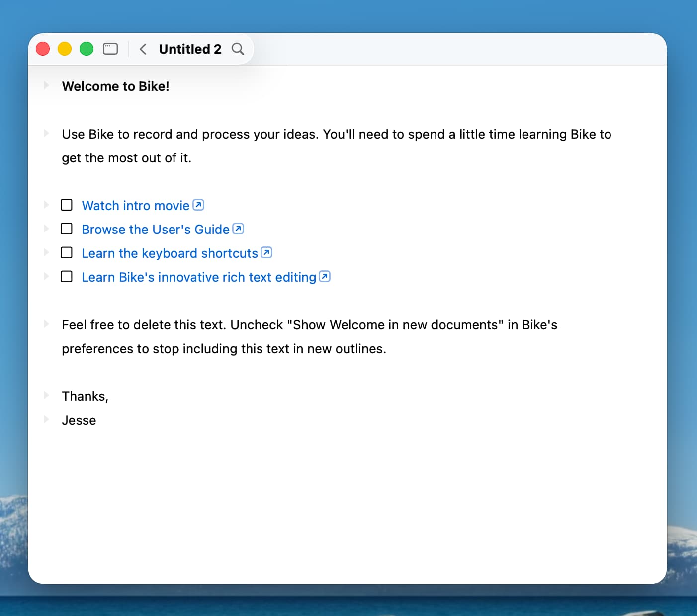Toggle disclosure triangle beside Feel free to delete
The height and width of the screenshot is (616, 697).
(46, 324)
